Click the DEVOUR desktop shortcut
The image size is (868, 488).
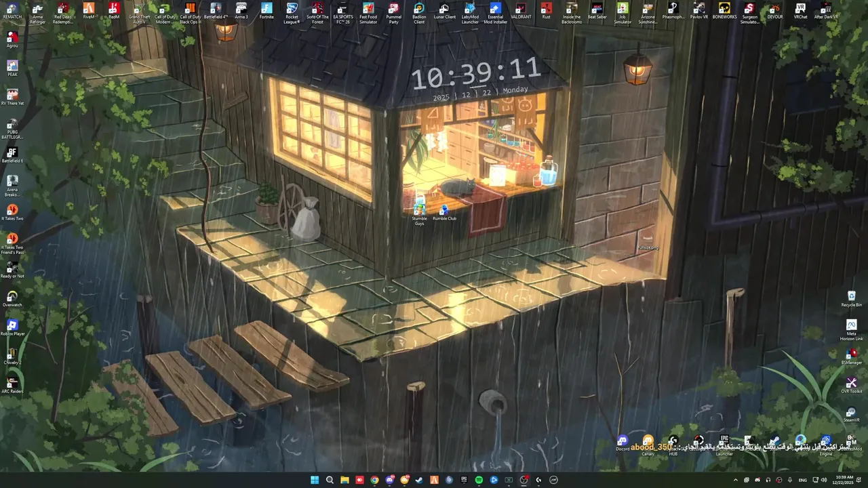[775, 12]
